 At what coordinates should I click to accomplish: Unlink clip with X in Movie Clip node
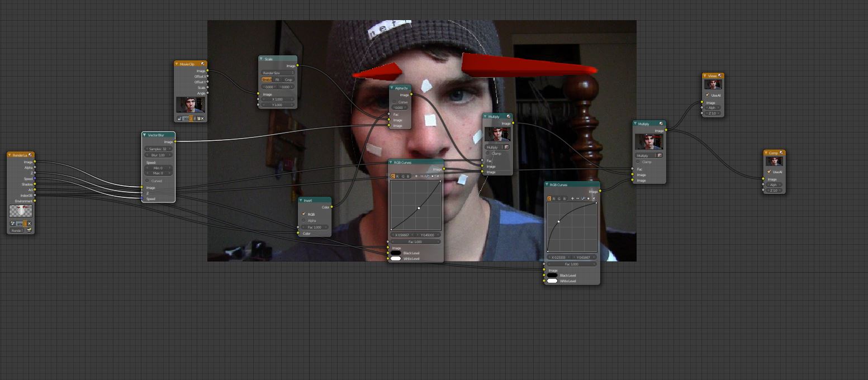point(202,118)
